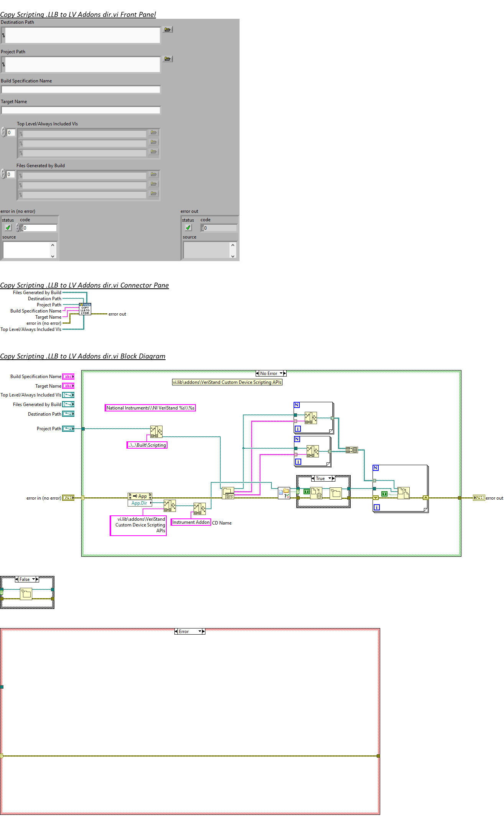Select the Build Path node after App.Dir
The image size is (504, 834).
click(x=170, y=506)
